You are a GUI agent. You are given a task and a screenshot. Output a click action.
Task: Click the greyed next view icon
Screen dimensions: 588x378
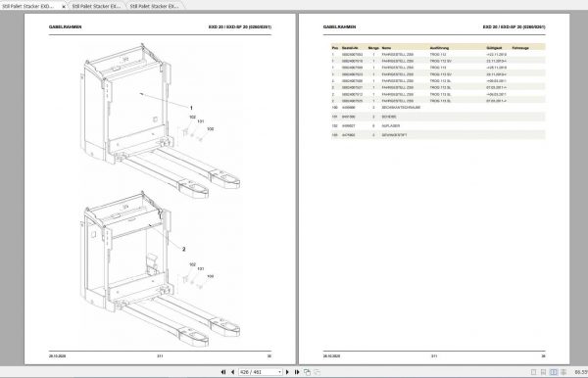pyautogui.click(x=317, y=372)
